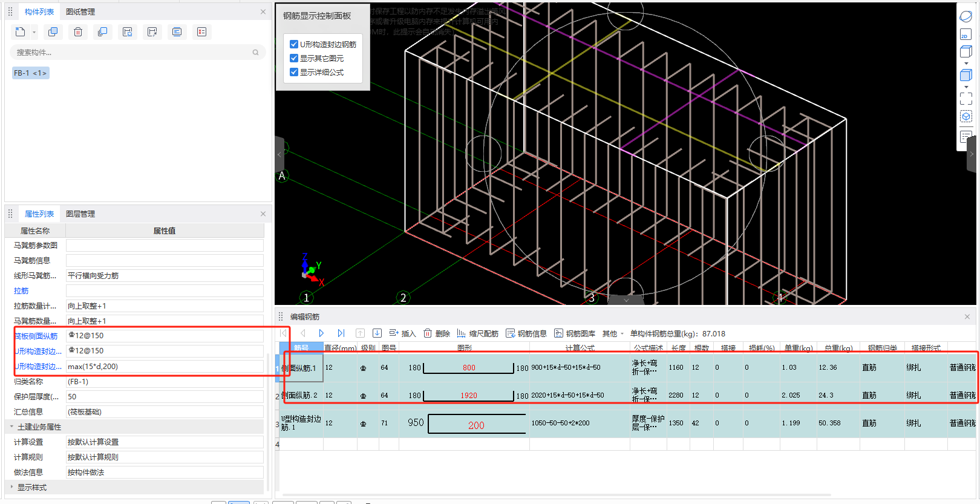Go to last rebar record
The width and height of the screenshot is (980, 504).
(x=341, y=333)
